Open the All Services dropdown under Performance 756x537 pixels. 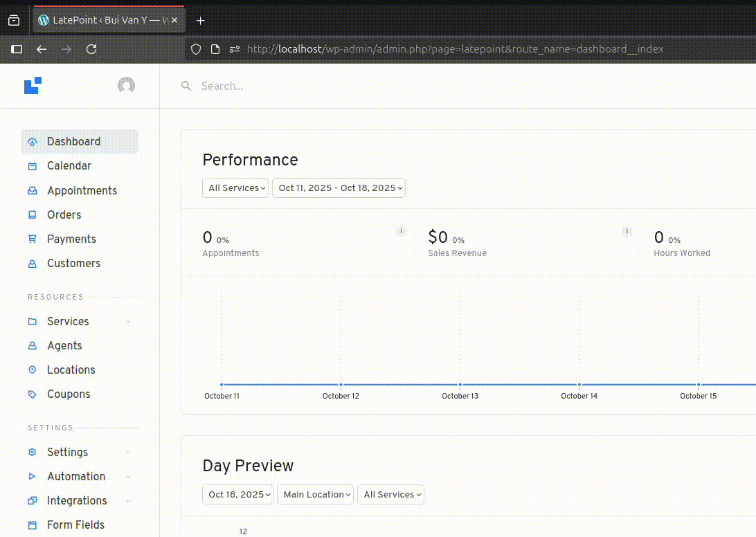click(x=235, y=188)
